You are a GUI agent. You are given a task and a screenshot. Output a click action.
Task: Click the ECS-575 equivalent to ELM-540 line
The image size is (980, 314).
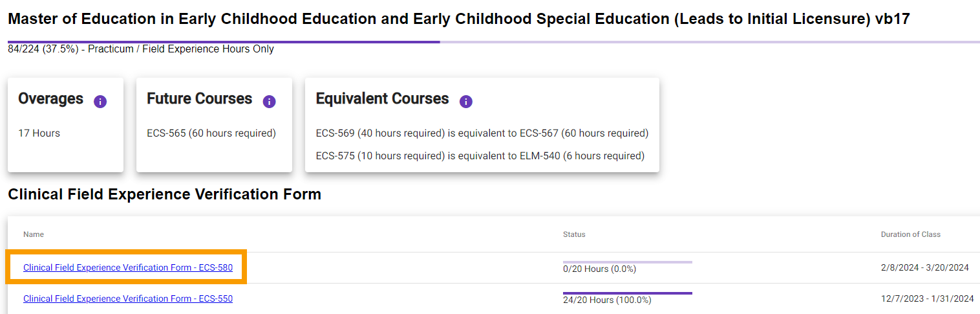[x=480, y=156]
